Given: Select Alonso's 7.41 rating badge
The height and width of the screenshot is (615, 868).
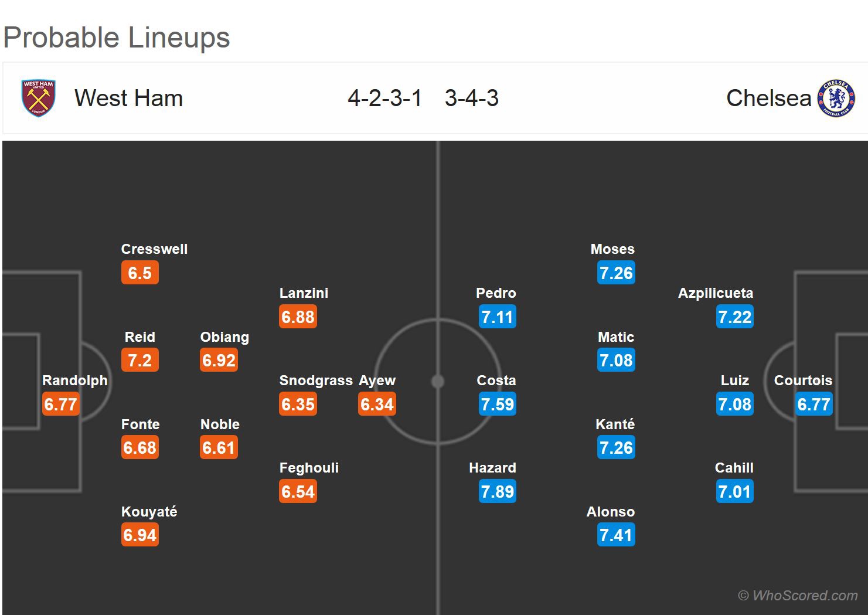Looking at the screenshot, I should click(x=616, y=535).
